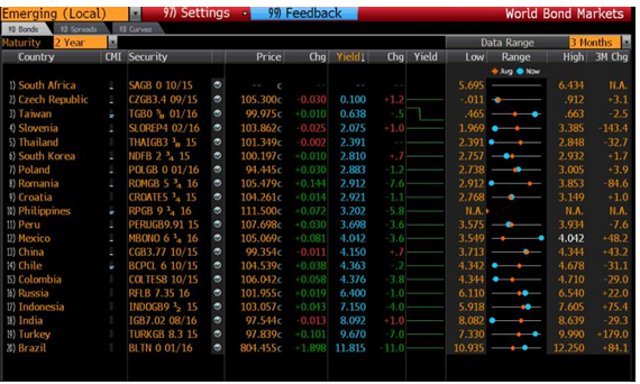Click the round icon beside PERUGB9.91 15
The image size is (640, 384).
[217, 224]
